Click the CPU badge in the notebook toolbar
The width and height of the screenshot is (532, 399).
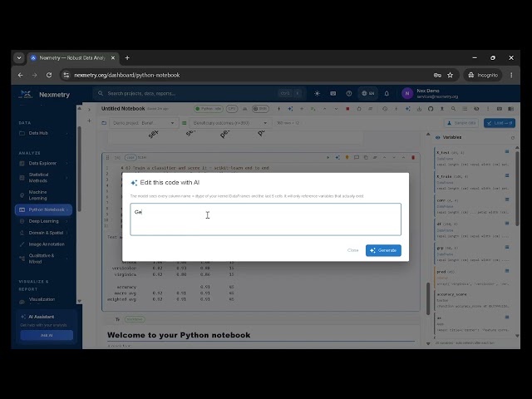coord(232,109)
